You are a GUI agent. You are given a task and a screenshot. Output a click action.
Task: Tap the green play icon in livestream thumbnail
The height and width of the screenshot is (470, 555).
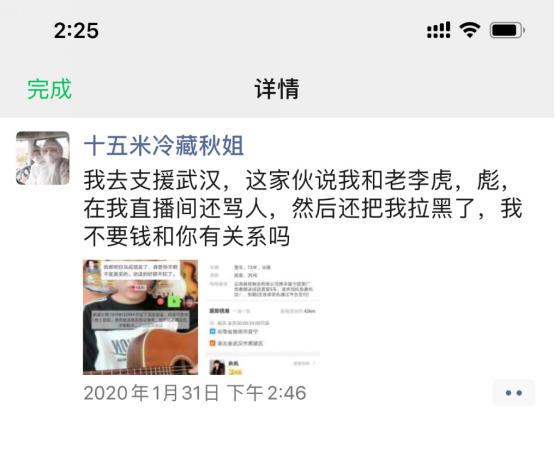(174, 301)
